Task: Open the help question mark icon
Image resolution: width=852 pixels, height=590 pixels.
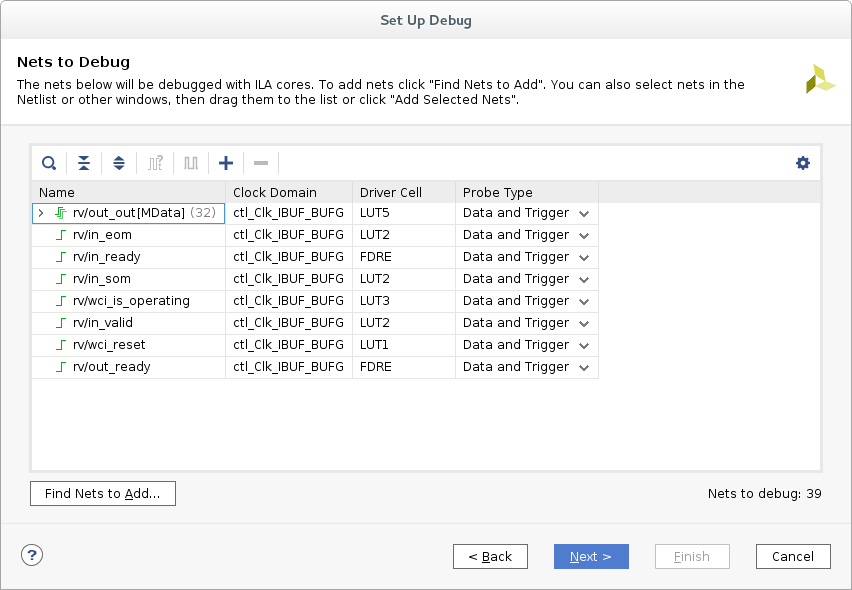Action: tap(32, 555)
